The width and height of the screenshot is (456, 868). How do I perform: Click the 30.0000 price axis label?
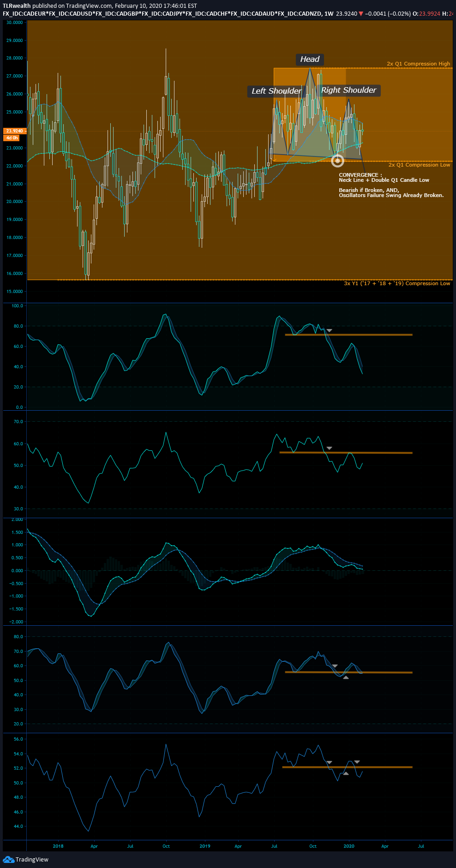[x=14, y=22]
